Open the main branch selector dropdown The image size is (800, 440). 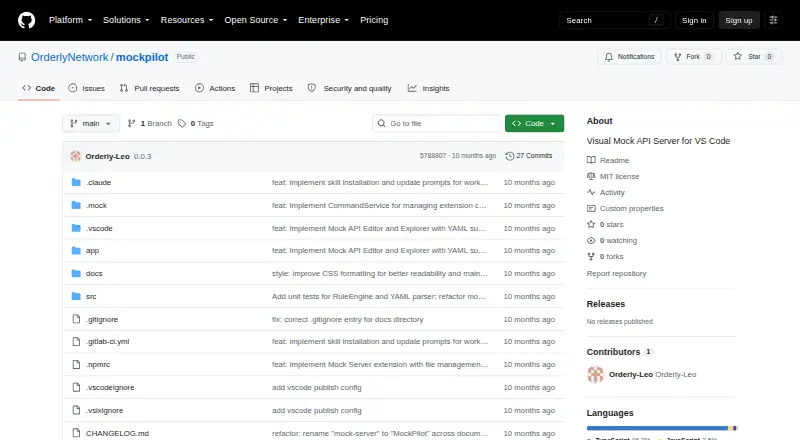click(x=91, y=124)
